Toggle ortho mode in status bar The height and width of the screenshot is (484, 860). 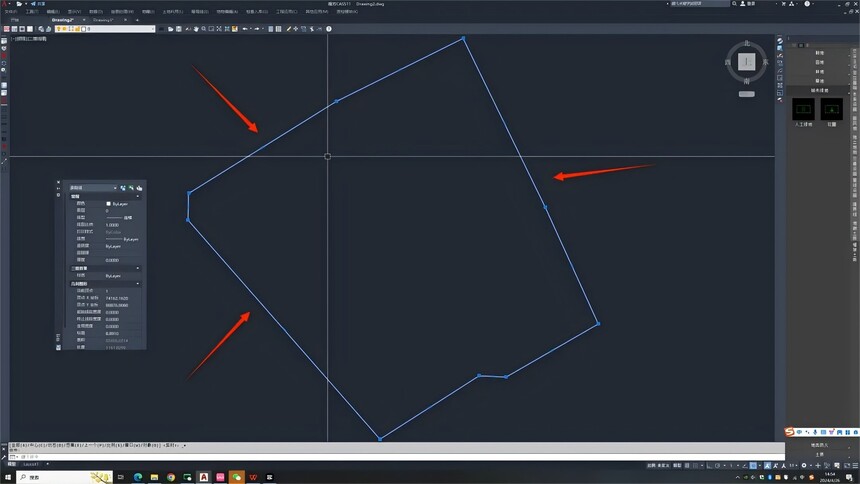click(x=710, y=465)
